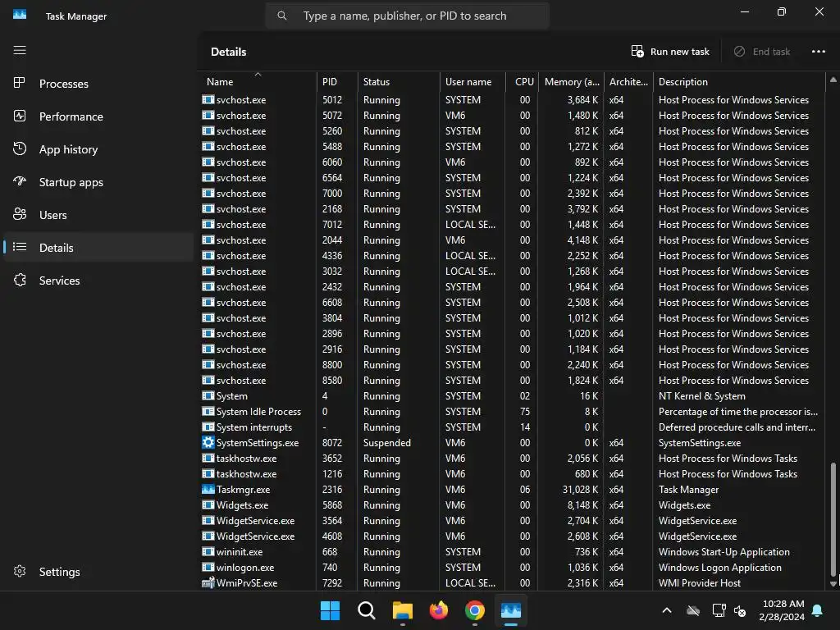Click the Suspended status of SystemSettings.exe
Viewport: 840px width, 630px height.
coord(387,442)
